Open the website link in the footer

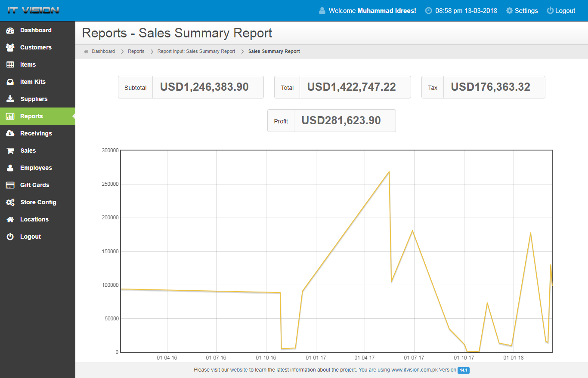(x=239, y=369)
